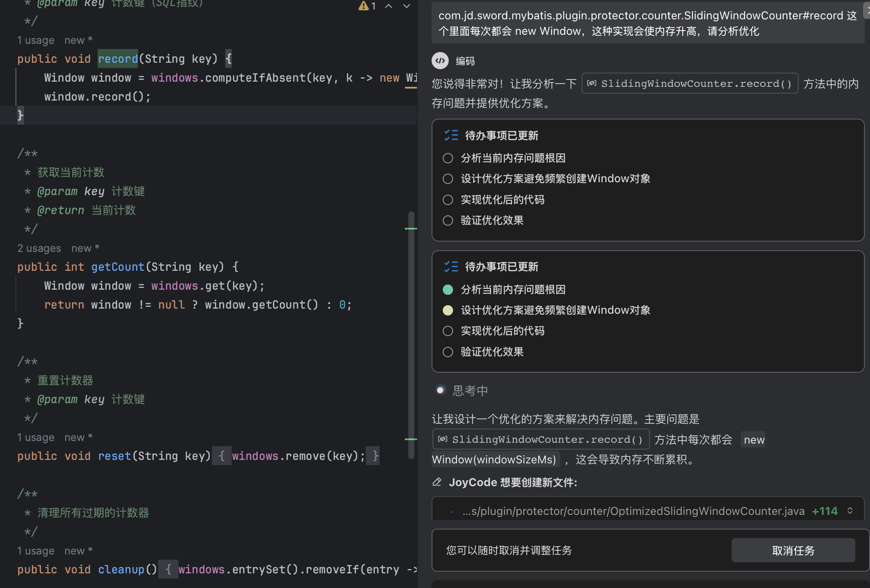Viewport: 870px width, 588px height.
Task: Click the first todo list updated icon
Action: (451, 135)
